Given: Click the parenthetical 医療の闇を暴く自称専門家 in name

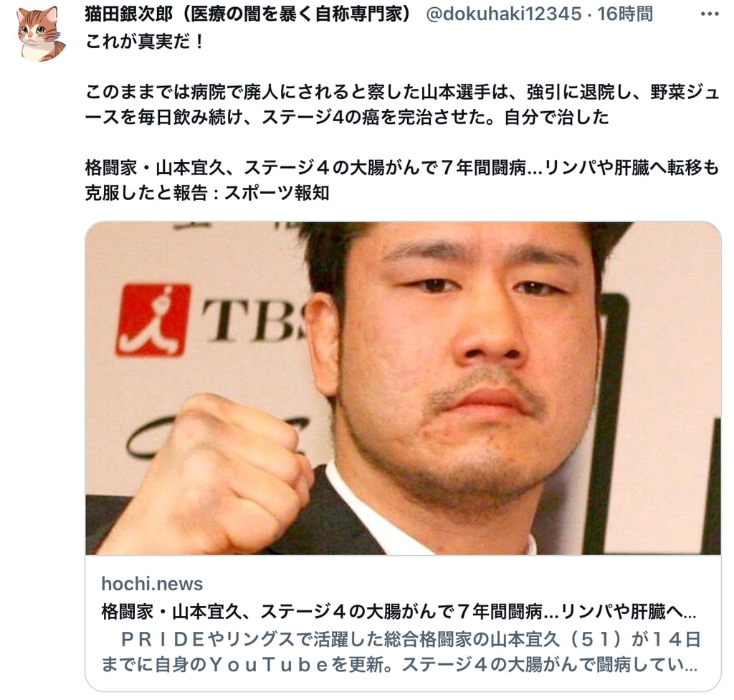Looking at the screenshot, I should point(294,14).
